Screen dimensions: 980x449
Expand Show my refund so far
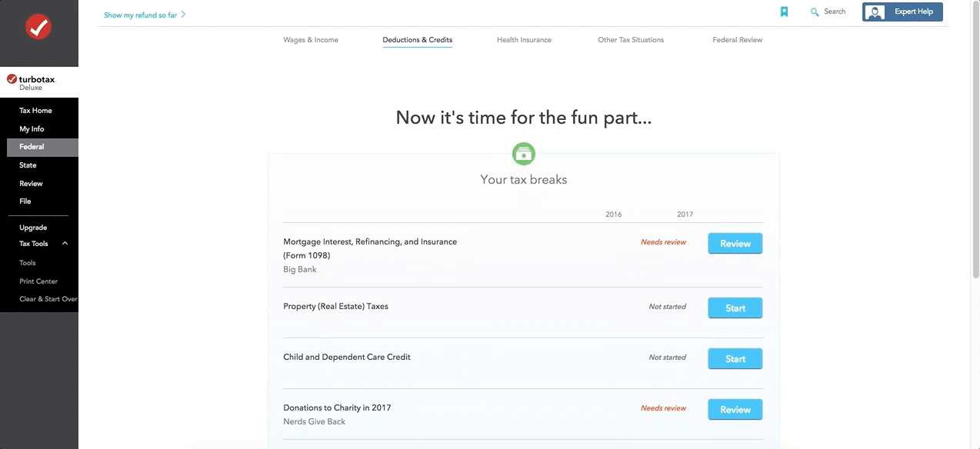pos(145,15)
